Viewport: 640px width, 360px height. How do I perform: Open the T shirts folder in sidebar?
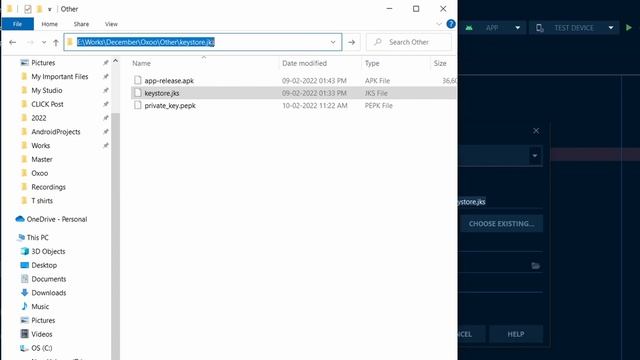[42, 201]
